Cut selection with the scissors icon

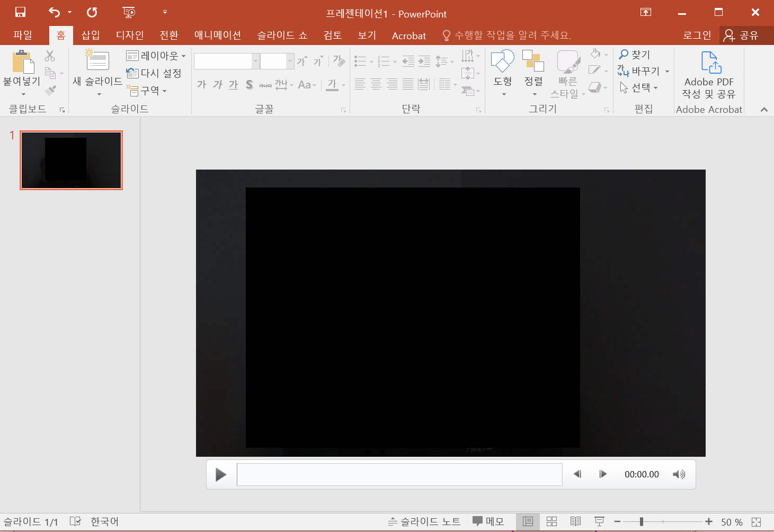point(50,56)
